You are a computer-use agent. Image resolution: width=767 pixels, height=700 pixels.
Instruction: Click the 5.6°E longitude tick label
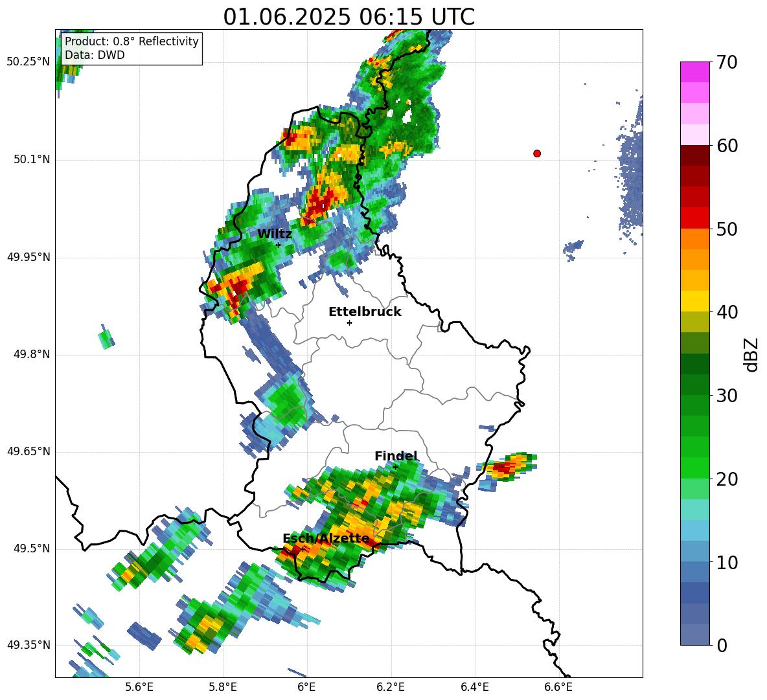coord(139,688)
